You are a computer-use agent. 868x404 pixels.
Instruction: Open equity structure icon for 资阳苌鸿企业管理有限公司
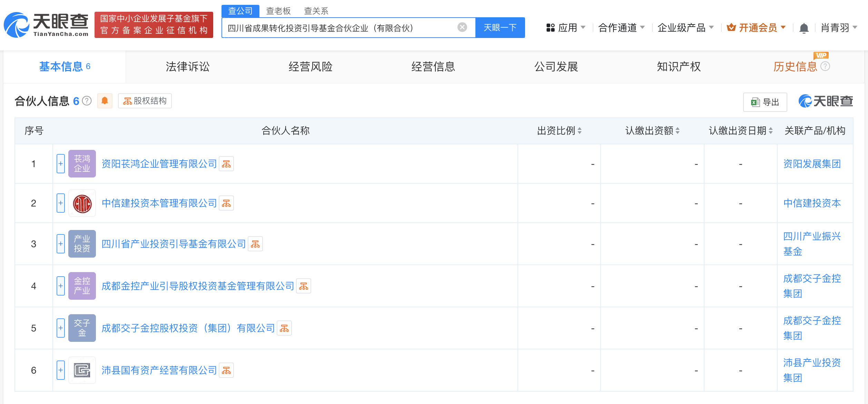click(x=226, y=164)
